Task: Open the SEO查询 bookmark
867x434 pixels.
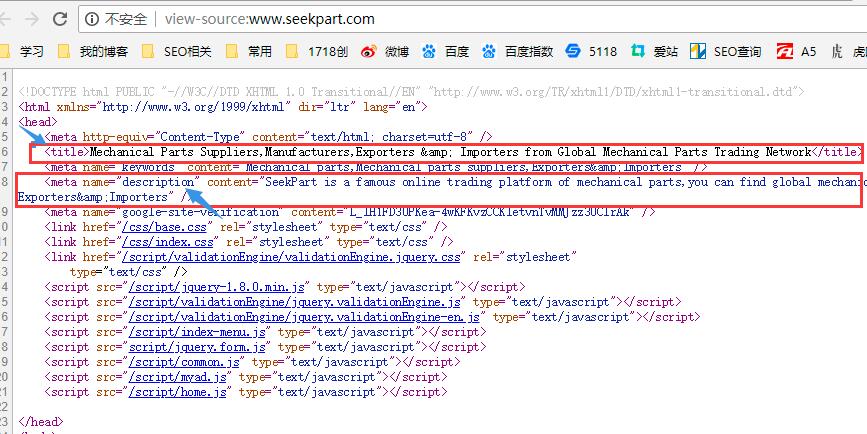Action: pyautogui.click(x=725, y=52)
